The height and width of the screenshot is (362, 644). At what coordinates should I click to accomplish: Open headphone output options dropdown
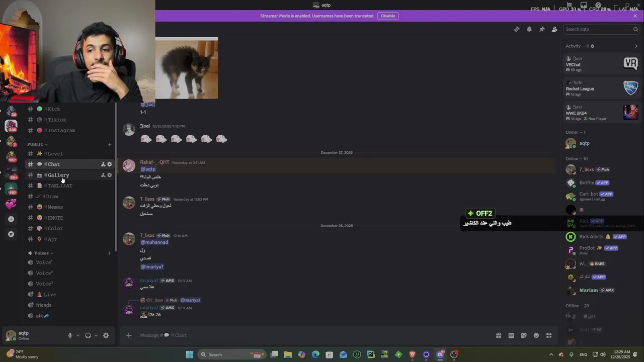tap(96, 335)
